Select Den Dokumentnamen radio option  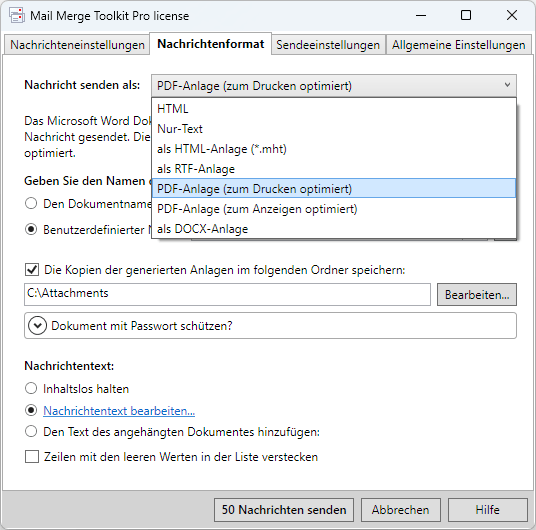pyautogui.click(x=31, y=203)
